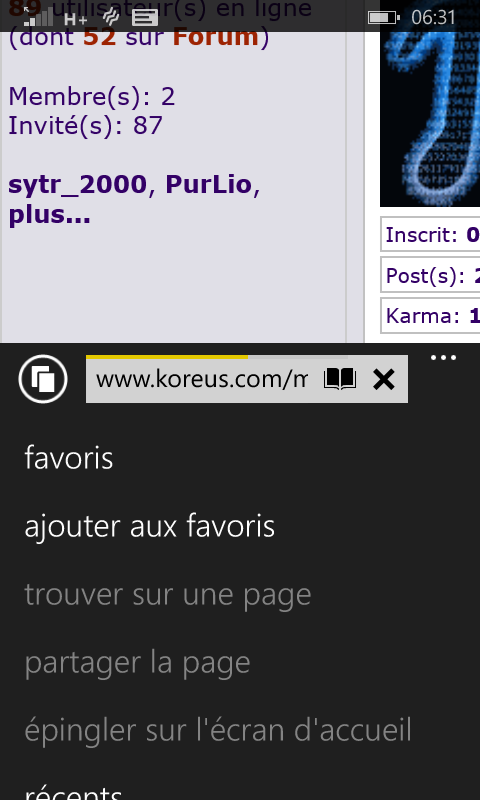The width and height of the screenshot is (480, 800).
Task: Tap the H+ network indicator
Action: tap(76, 19)
